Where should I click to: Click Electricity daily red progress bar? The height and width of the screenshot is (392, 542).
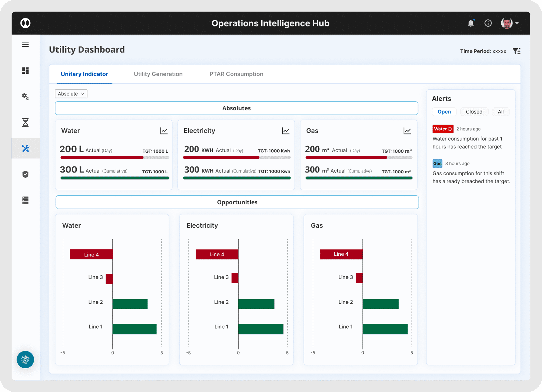click(221, 157)
